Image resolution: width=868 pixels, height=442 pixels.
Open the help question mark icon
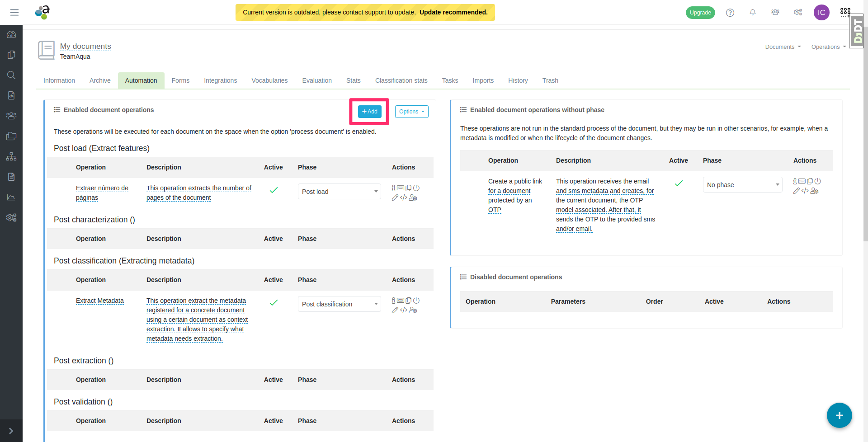tap(730, 13)
